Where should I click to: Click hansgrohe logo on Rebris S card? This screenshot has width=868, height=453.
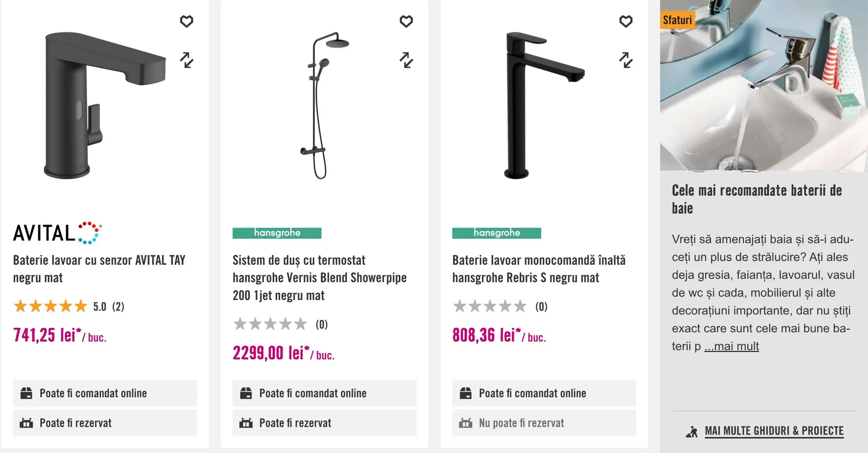pyautogui.click(x=496, y=233)
